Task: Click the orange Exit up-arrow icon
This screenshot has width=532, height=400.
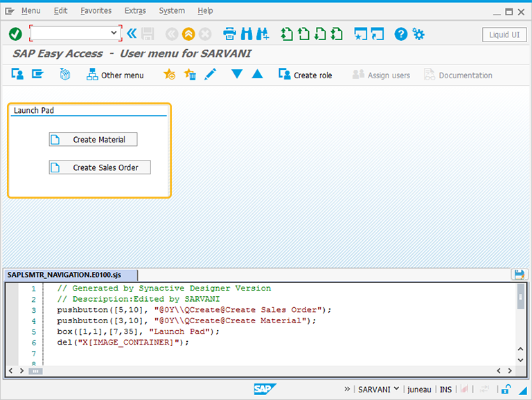Action: [x=188, y=34]
